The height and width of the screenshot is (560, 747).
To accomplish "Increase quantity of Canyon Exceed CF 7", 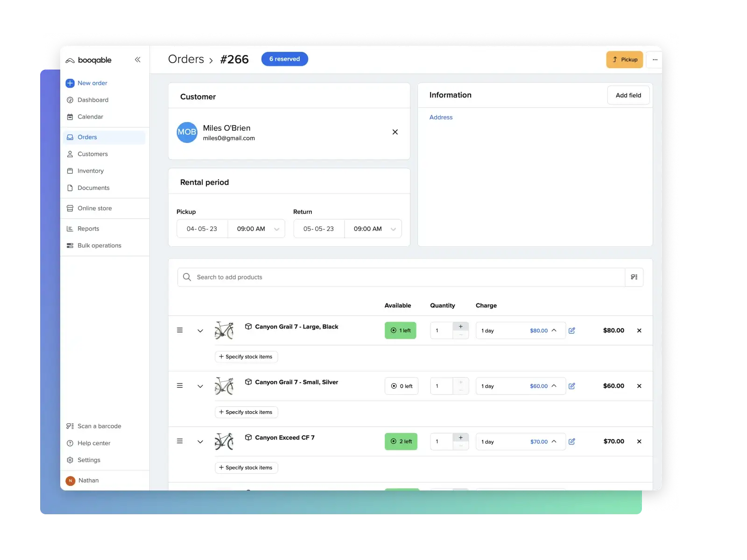I will point(461,438).
